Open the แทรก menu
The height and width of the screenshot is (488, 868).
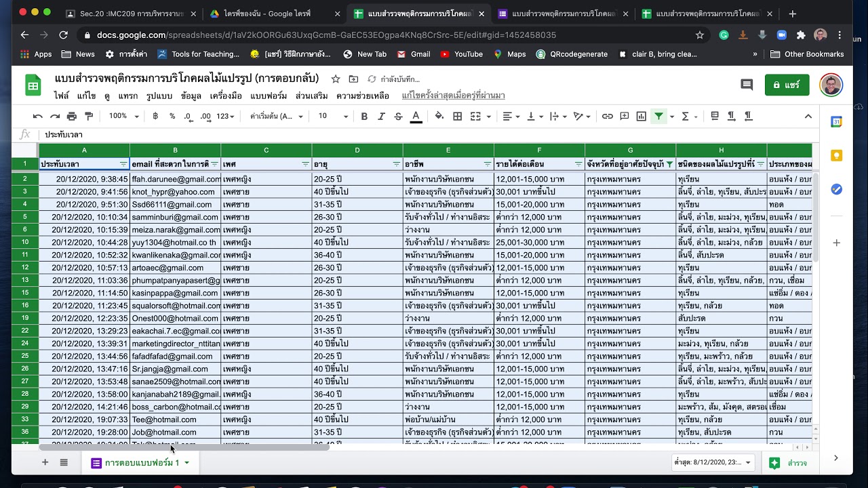[128, 96]
